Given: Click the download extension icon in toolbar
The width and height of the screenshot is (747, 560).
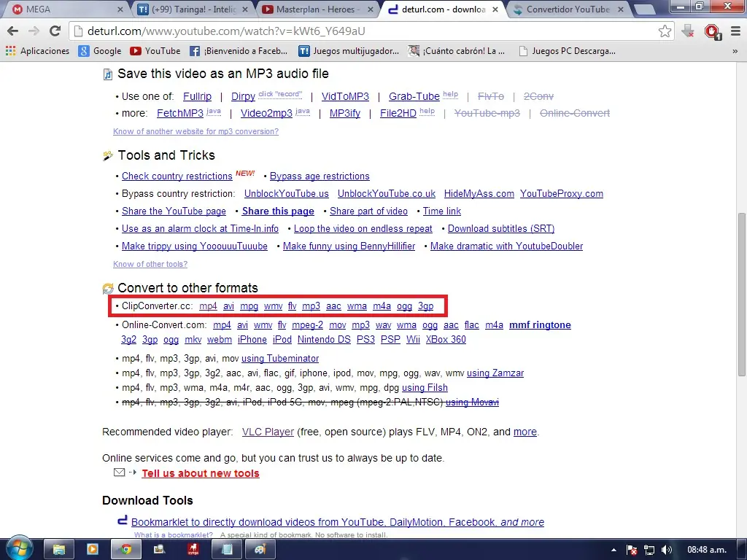Looking at the screenshot, I should 687,31.
